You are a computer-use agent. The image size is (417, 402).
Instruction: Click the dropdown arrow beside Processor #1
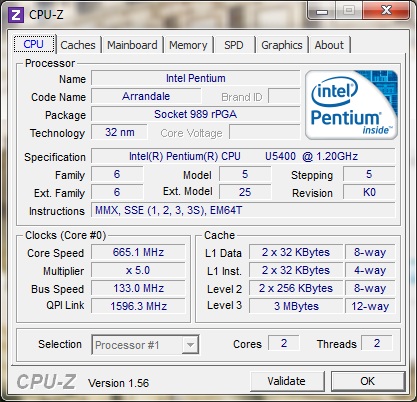(x=190, y=345)
